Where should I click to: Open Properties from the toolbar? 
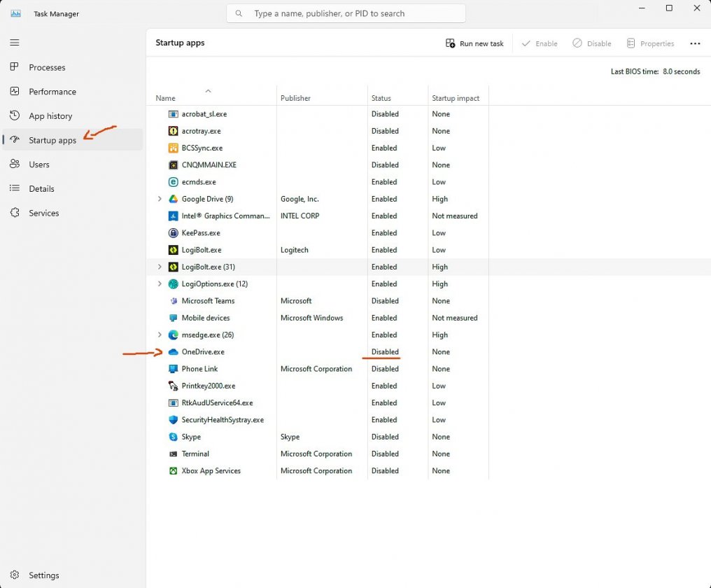point(650,43)
